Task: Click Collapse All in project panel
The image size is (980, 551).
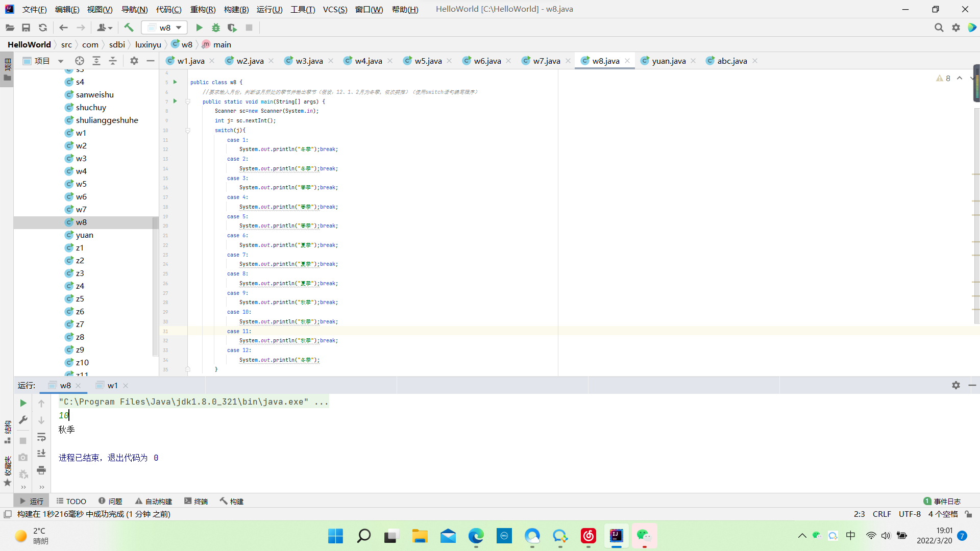Action: (113, 61)
